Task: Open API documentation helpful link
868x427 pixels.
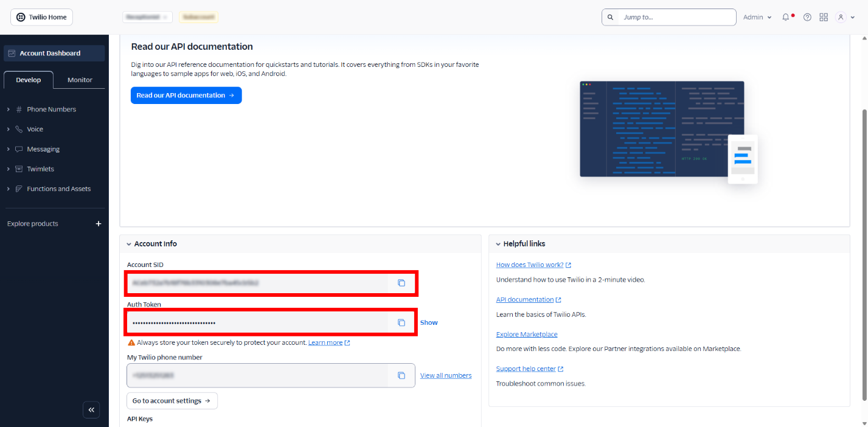Action: coord(529,299)
